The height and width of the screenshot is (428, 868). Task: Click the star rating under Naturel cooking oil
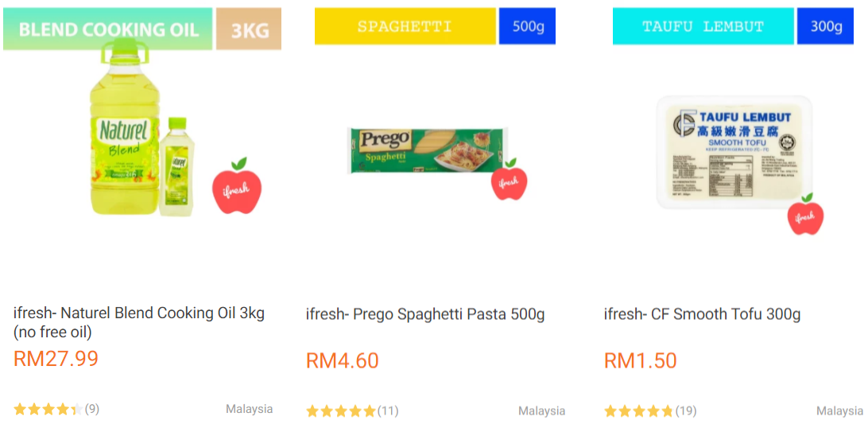[x=48, y=410]
